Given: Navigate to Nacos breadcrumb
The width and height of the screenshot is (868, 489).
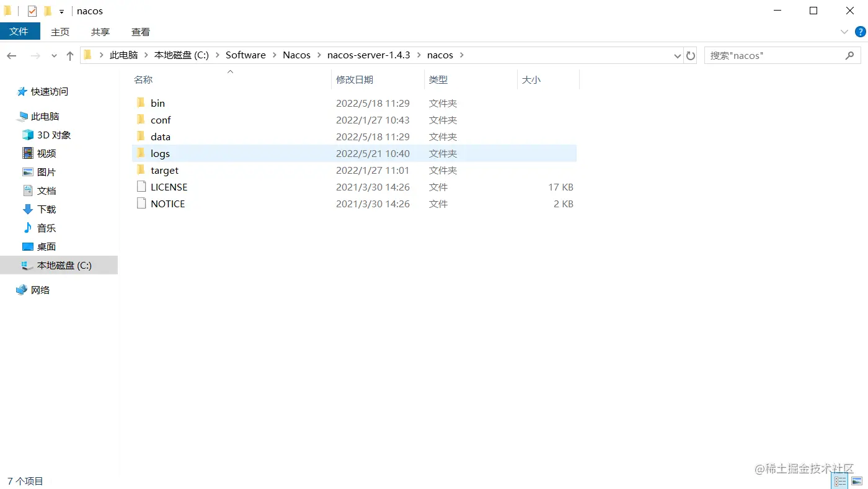Looking at the screenshot, I should click(x=296, y=55).
